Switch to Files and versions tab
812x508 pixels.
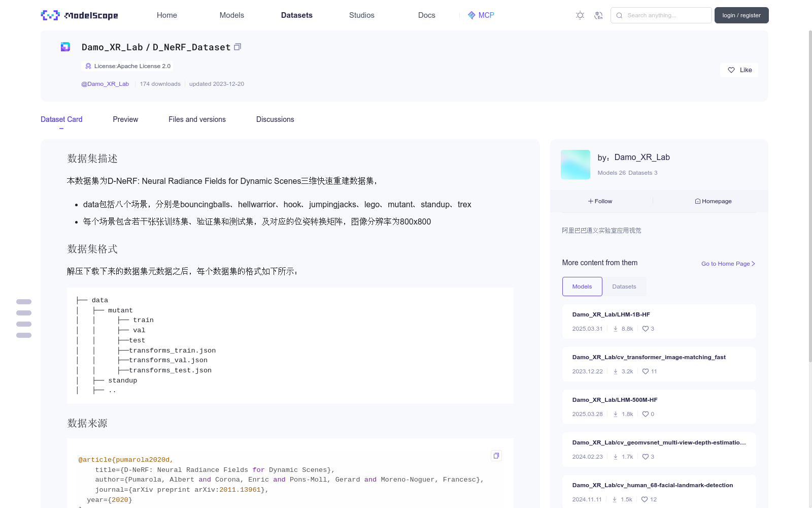point(197,119)
